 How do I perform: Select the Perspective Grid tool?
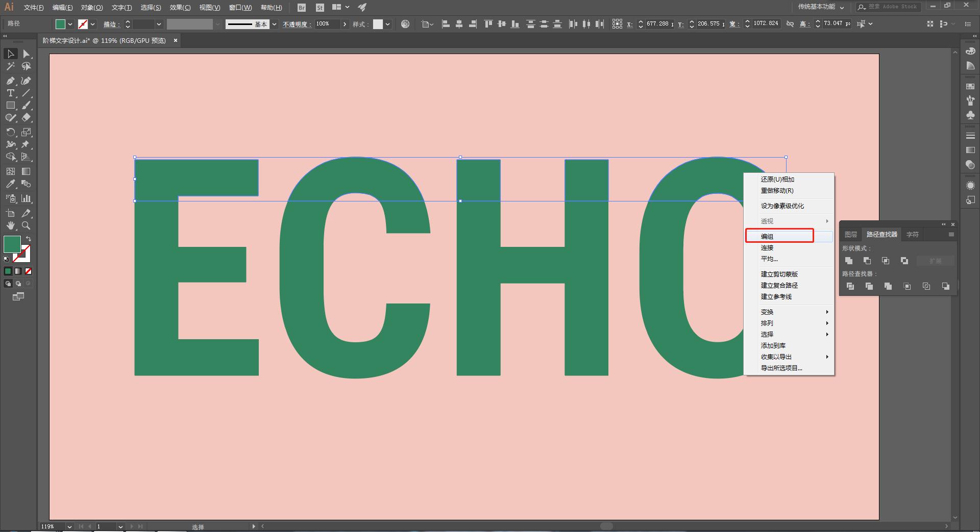pos(27,157)
